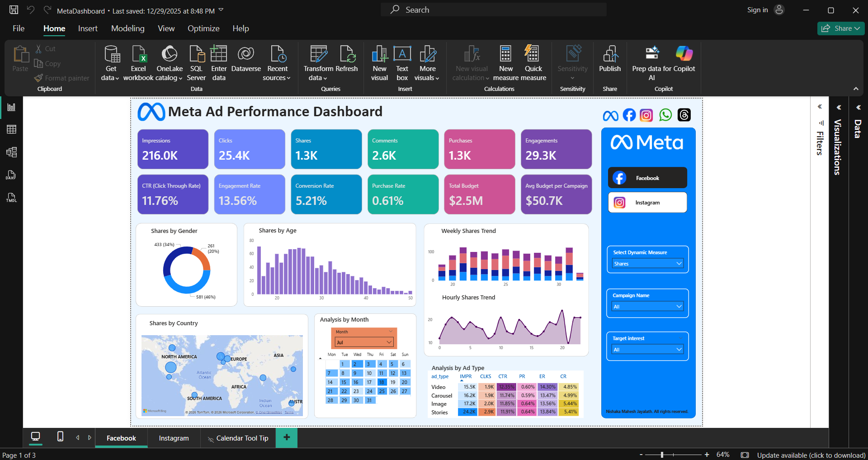This screenshot has width=868, height=460.
Task: Open the Table view in left sidebar
Action: coord(11,129)
